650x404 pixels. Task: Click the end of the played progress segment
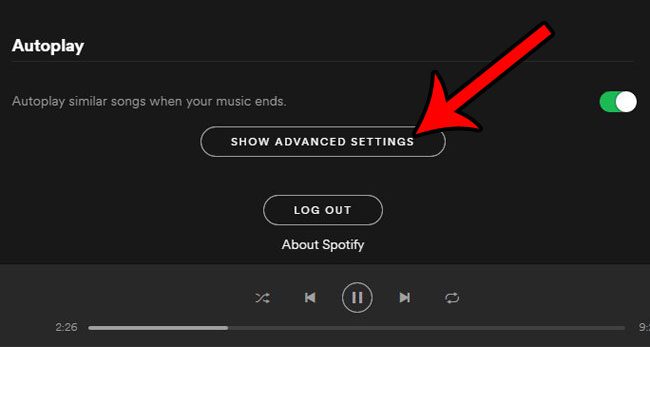point(227,328)
